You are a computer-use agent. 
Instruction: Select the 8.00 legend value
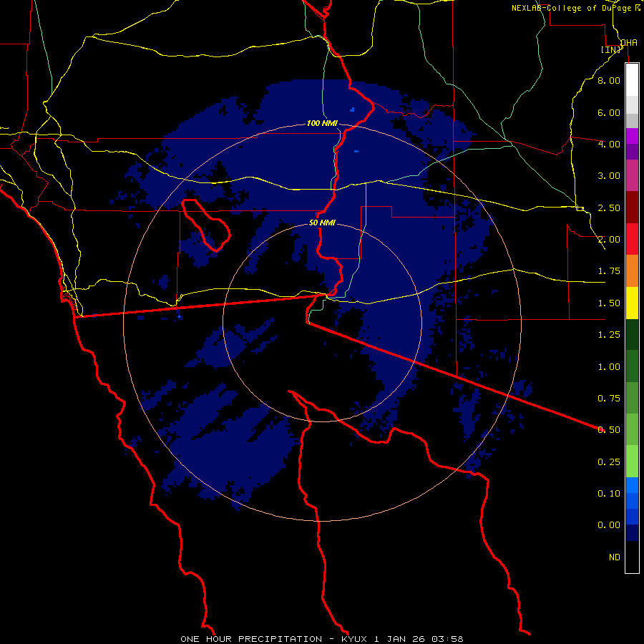pyautogui.click(x=609, y=80)
